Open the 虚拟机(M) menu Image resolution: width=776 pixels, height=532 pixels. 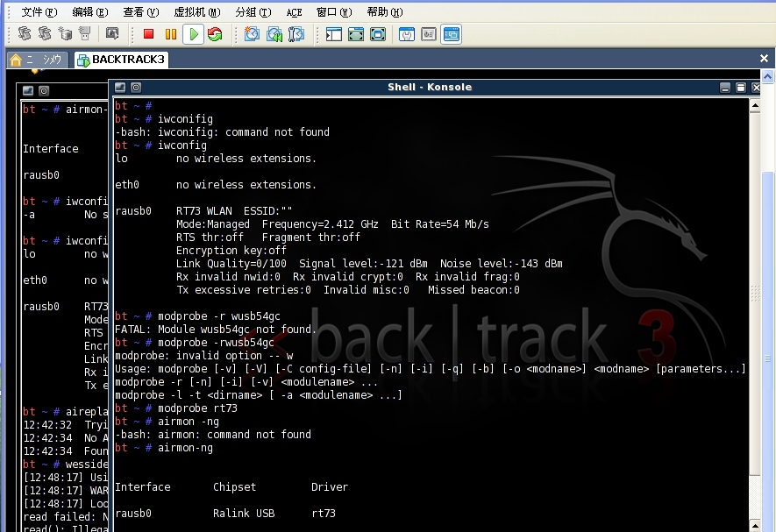[197, 12]
